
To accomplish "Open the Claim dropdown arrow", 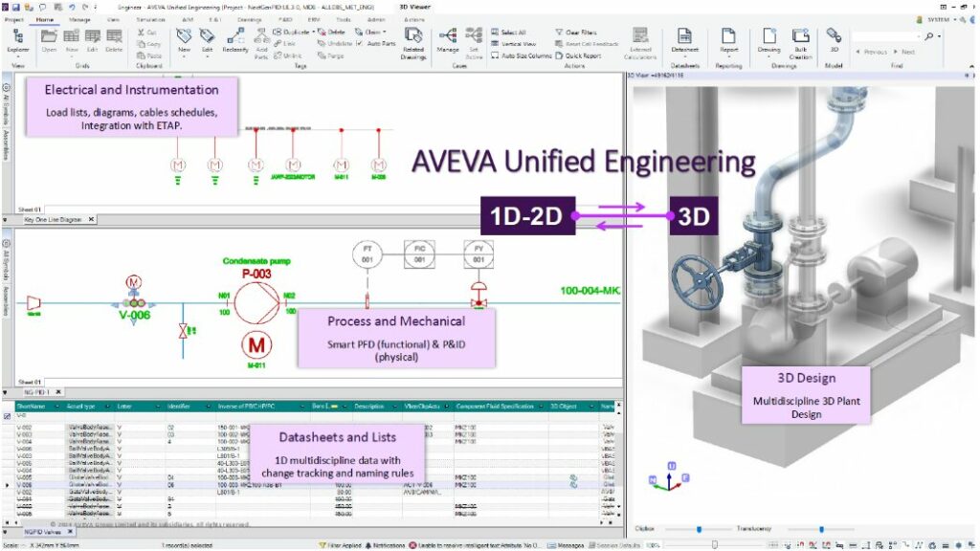I will point(385,32).
